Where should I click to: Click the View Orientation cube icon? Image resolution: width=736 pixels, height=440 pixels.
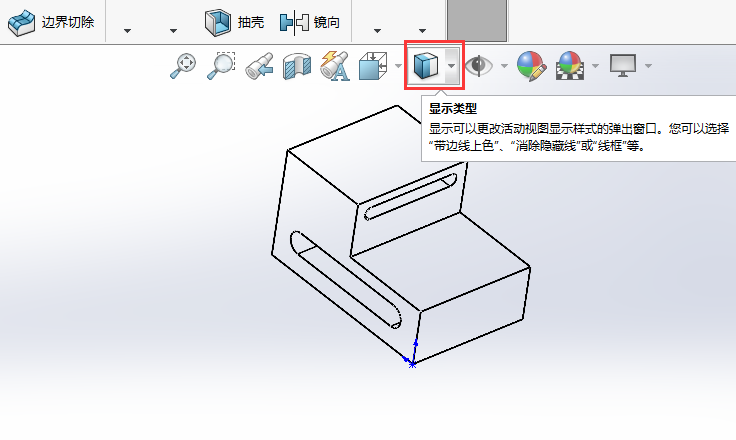[373, 66]
